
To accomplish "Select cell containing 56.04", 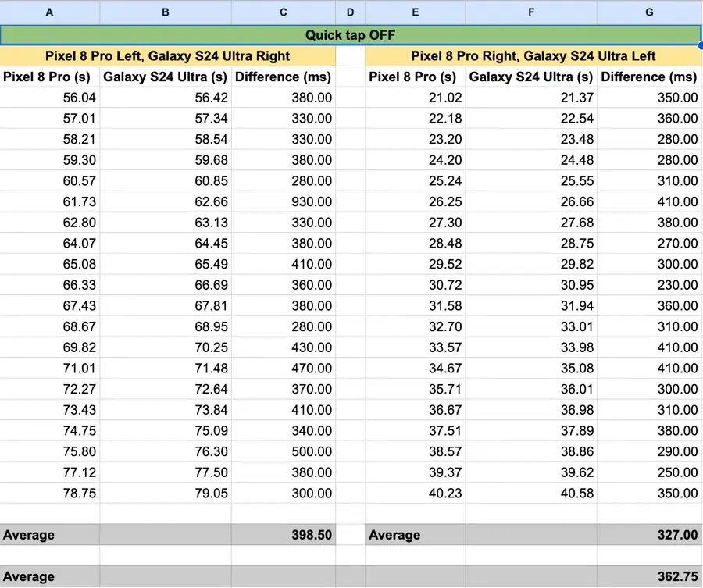I will click(x=49, y=98).
